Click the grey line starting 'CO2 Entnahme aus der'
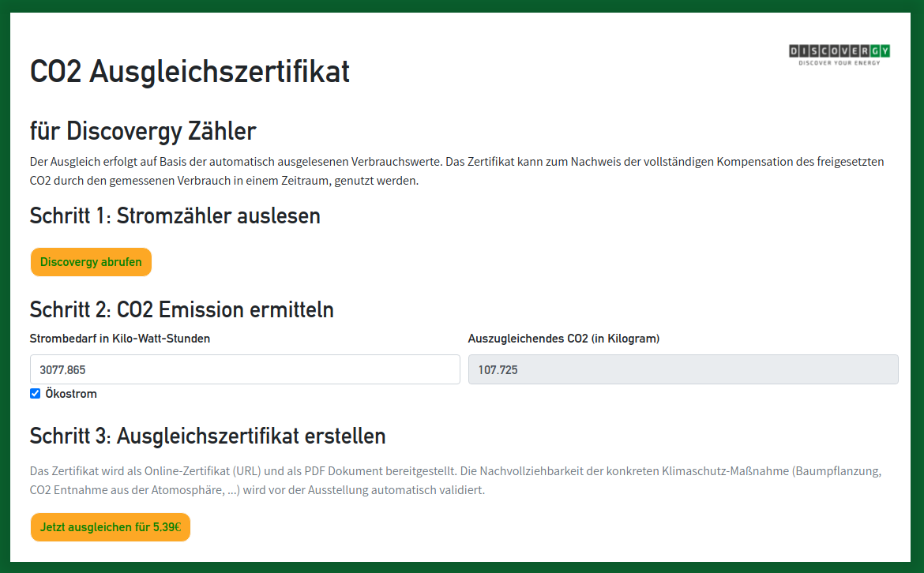Image resolution: width=924 pixels, height=573 pixels. point(257,490)
